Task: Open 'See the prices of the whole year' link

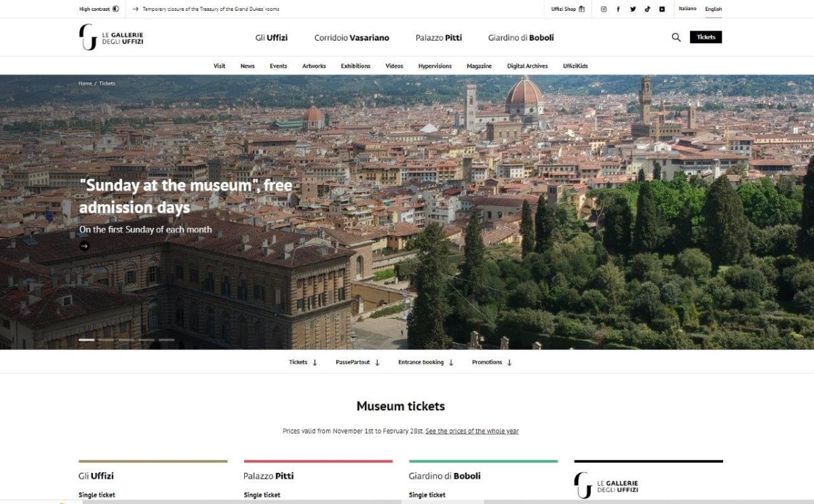Action: 471,431
